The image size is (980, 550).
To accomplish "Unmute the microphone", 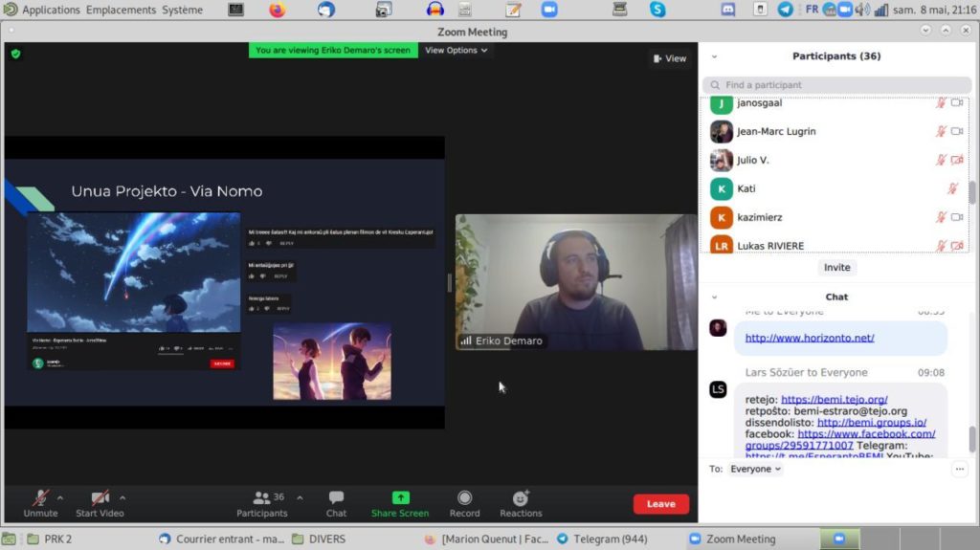I will coord(40,504).
